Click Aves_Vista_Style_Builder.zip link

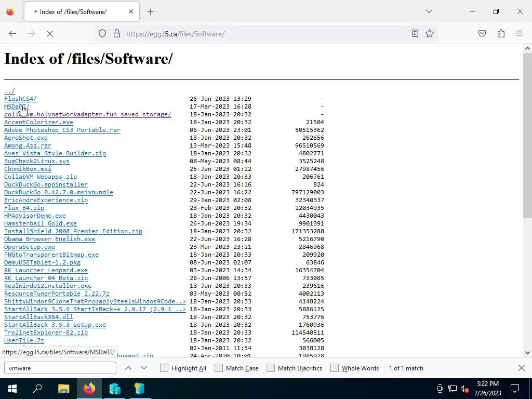pyautogui.click(x=55, y=153)
